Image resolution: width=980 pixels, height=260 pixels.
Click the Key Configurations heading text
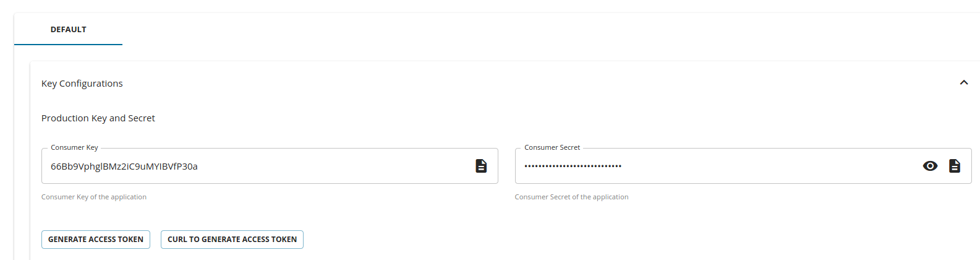82,84
